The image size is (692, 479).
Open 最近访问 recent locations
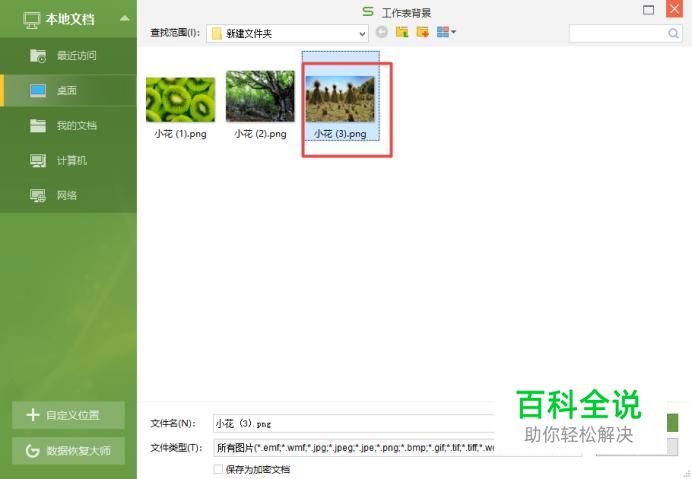click(68, 56)
